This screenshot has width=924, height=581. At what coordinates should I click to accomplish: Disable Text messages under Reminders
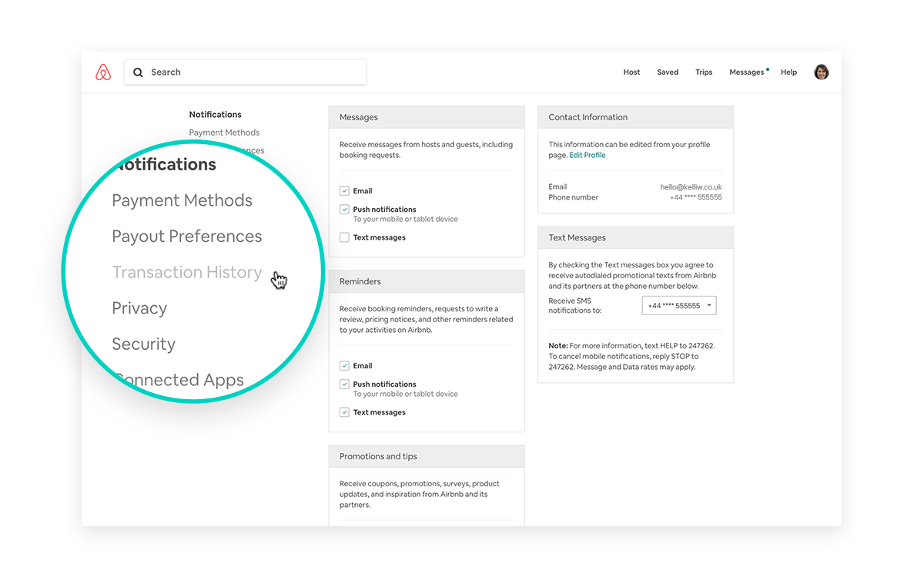[345, 413]
